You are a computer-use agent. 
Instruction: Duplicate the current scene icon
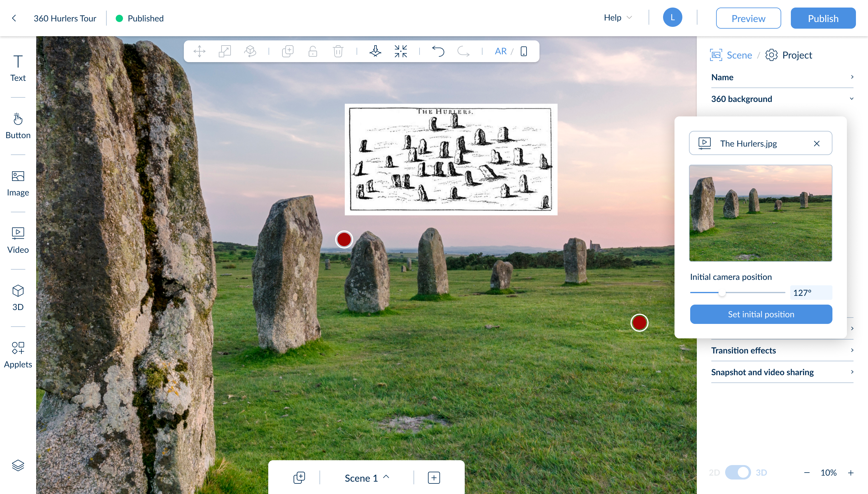[299, 478]
